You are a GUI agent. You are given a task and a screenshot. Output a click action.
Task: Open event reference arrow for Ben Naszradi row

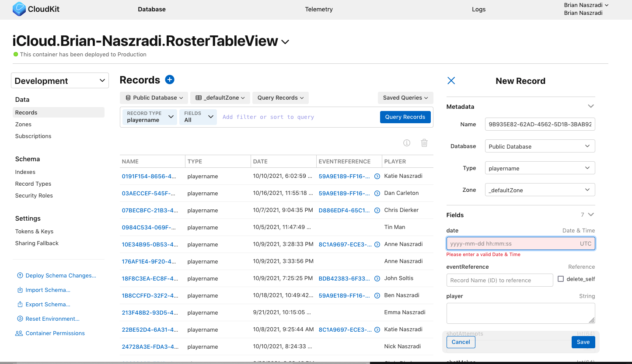click(377, 295)
